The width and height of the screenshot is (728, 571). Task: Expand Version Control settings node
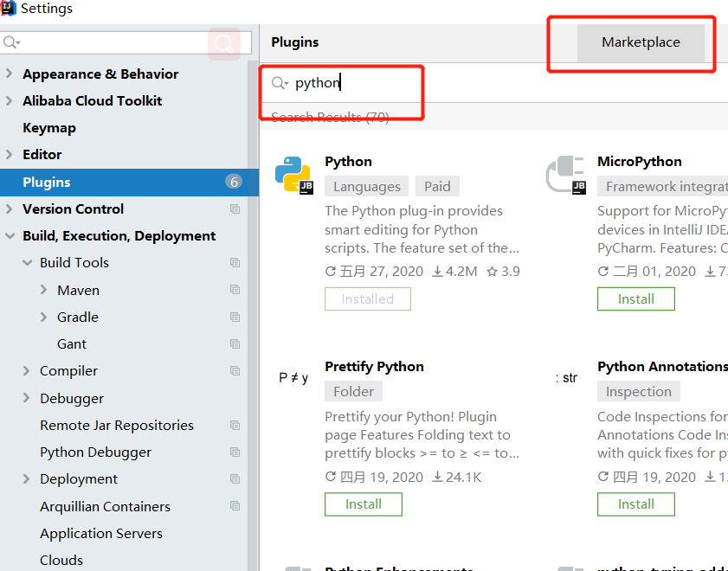click(x=9, y=209)
